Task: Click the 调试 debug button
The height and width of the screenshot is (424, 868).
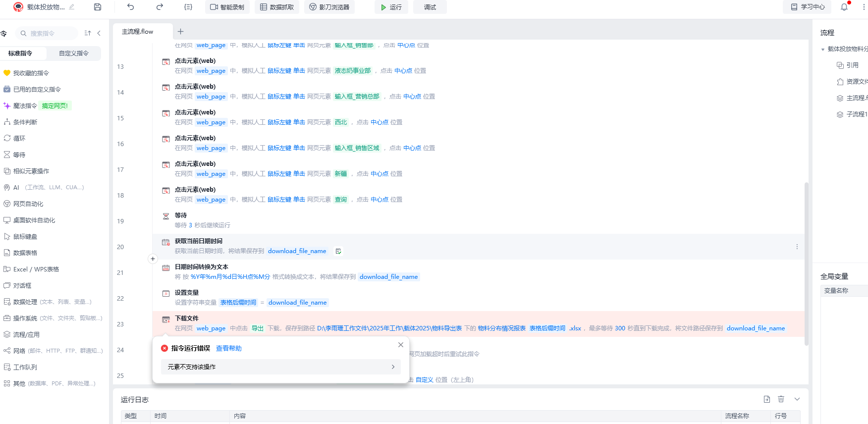Action: coord(430,7)
